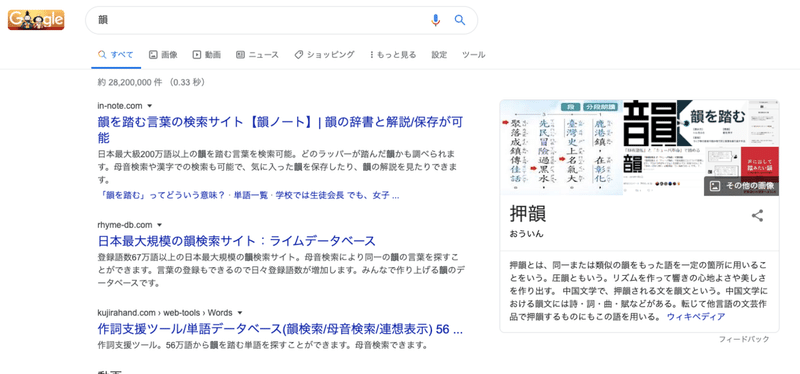Open sitelink 単語一覧
Viewport: 800px width, 374px height.
pos(251,195)
